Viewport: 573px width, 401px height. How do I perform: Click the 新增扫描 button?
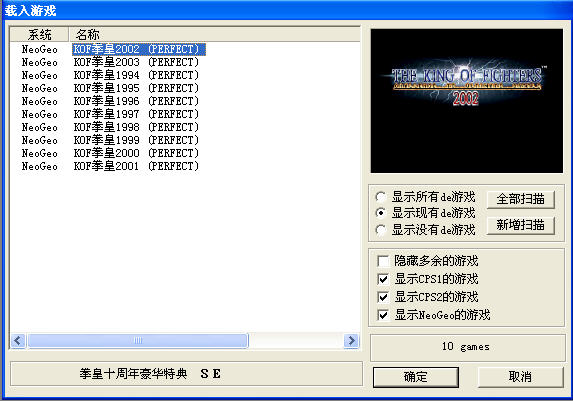tap(520, 225)
